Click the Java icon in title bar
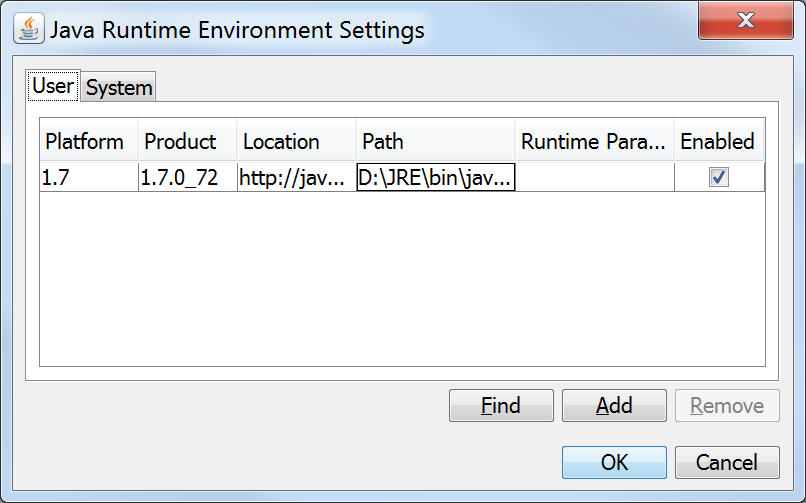The width and height of the screenshot is (806, 503). [28, 30]
